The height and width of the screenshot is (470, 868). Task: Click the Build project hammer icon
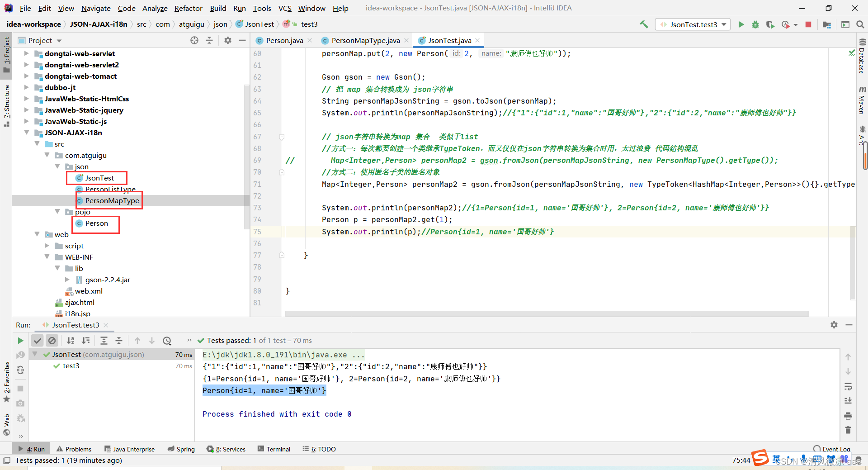pos(644,24)
